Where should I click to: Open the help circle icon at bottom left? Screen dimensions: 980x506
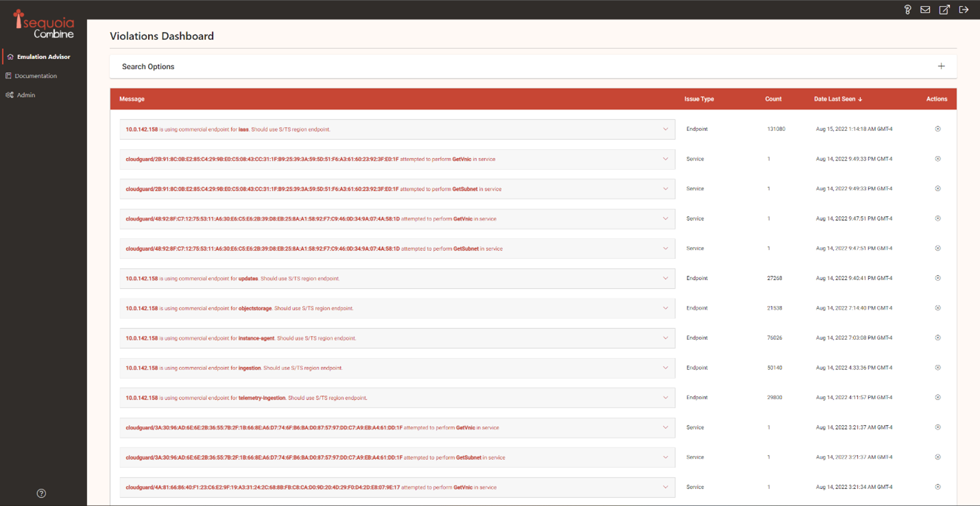point(40,493)
